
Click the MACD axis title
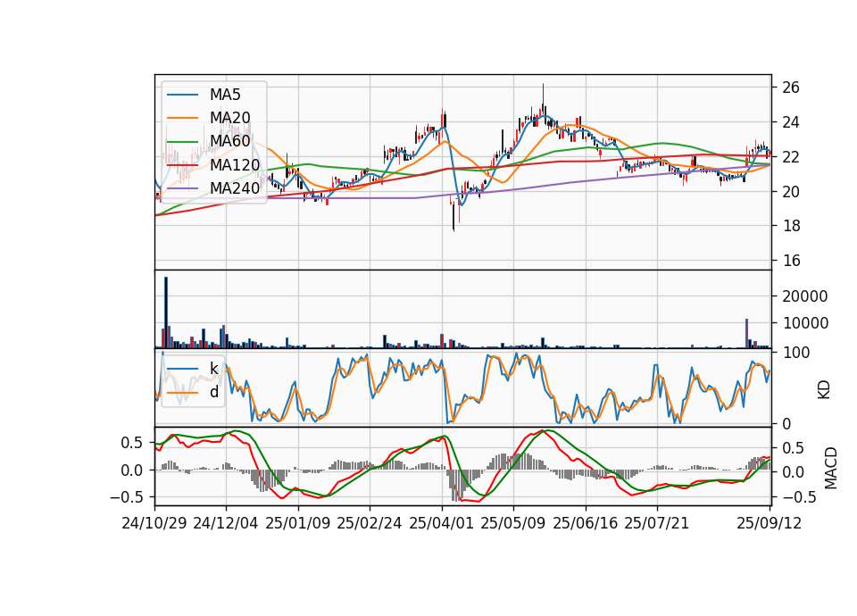coord(831,468)
